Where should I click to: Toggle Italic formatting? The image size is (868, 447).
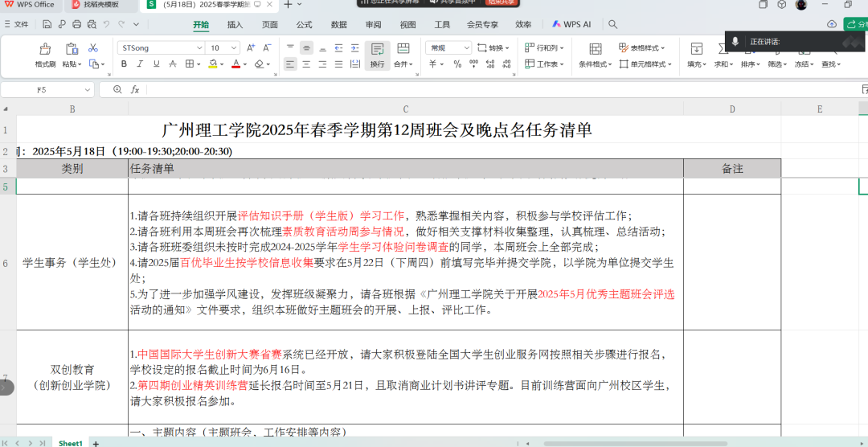141,64
